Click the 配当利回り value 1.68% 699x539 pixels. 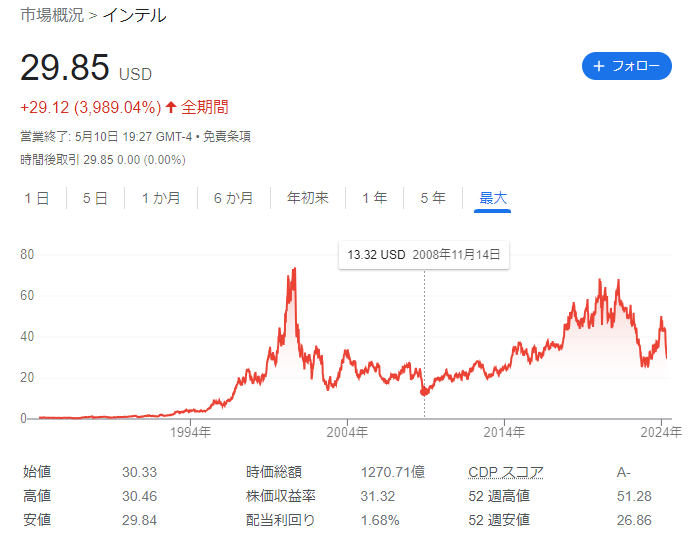[380, 520]
